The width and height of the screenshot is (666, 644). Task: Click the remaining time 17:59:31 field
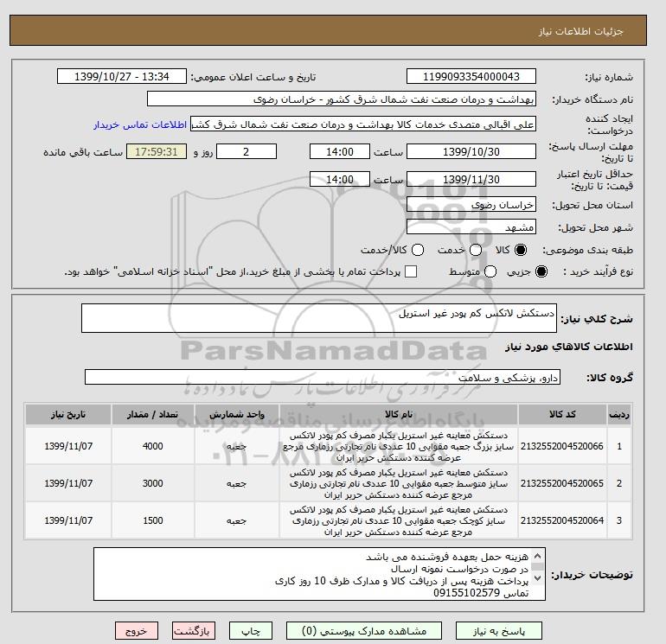(x=157, y=151)
